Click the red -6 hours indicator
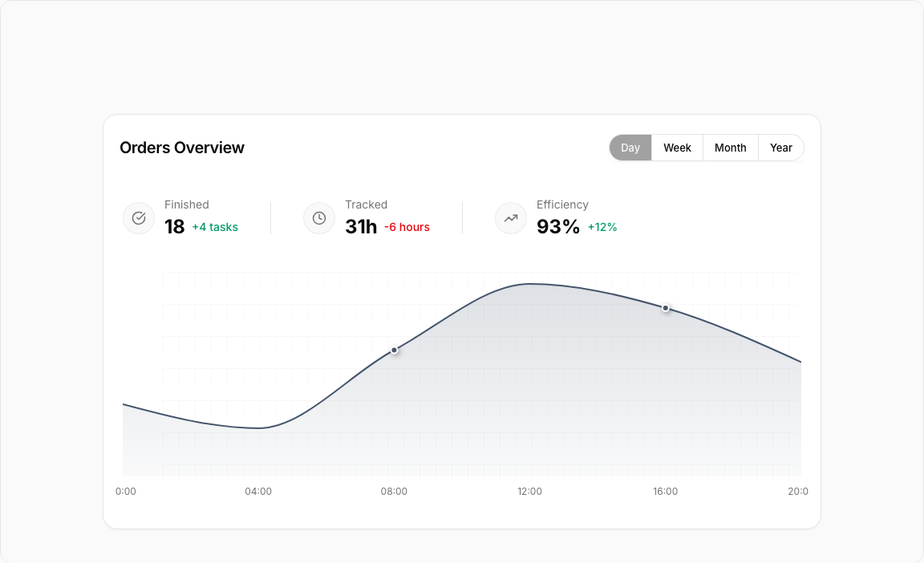This screenshot has height=563, width=924. pos(407,227)
